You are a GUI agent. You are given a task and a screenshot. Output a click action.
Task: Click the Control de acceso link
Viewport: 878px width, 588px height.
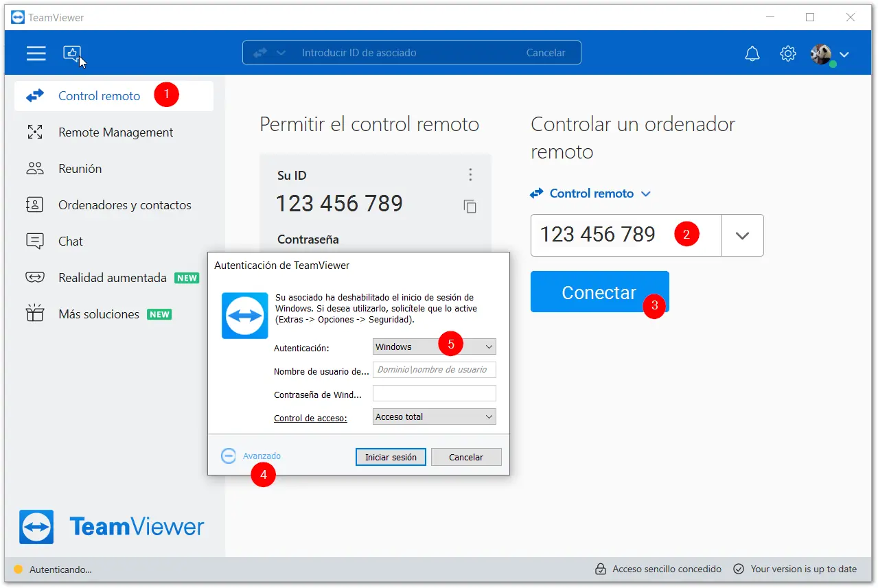coord(310,418)
